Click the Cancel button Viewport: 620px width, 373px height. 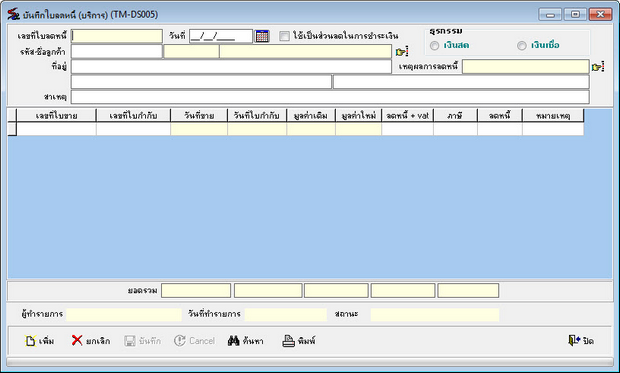coord(195,341)
